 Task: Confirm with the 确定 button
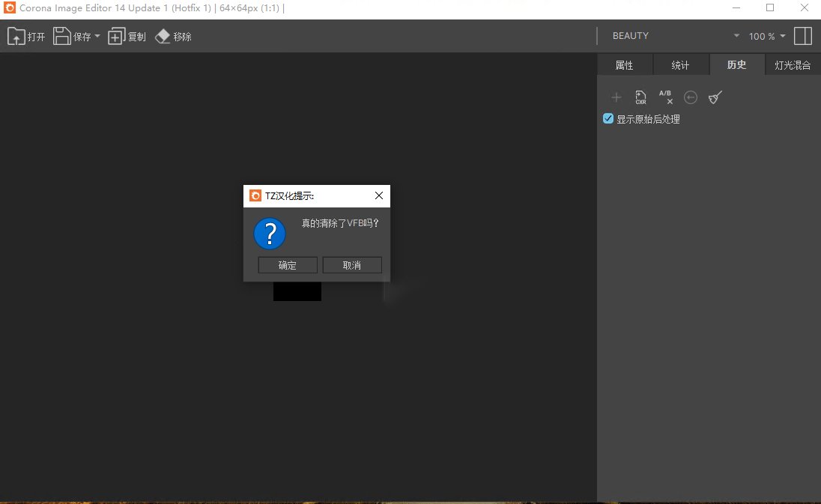pos(288,265)
